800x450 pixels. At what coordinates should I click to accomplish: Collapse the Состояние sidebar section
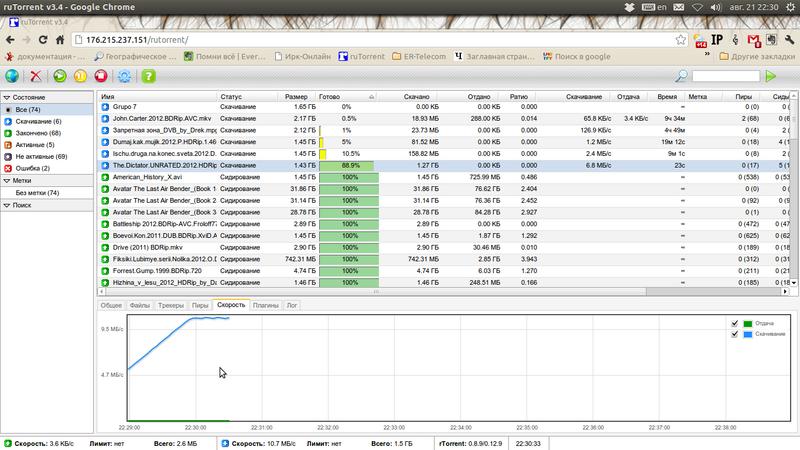7,97
